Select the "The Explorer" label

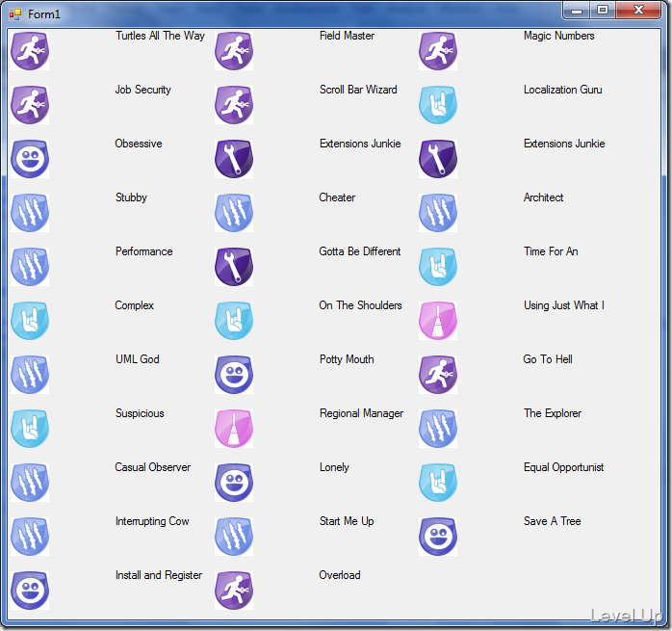(553, 414)
